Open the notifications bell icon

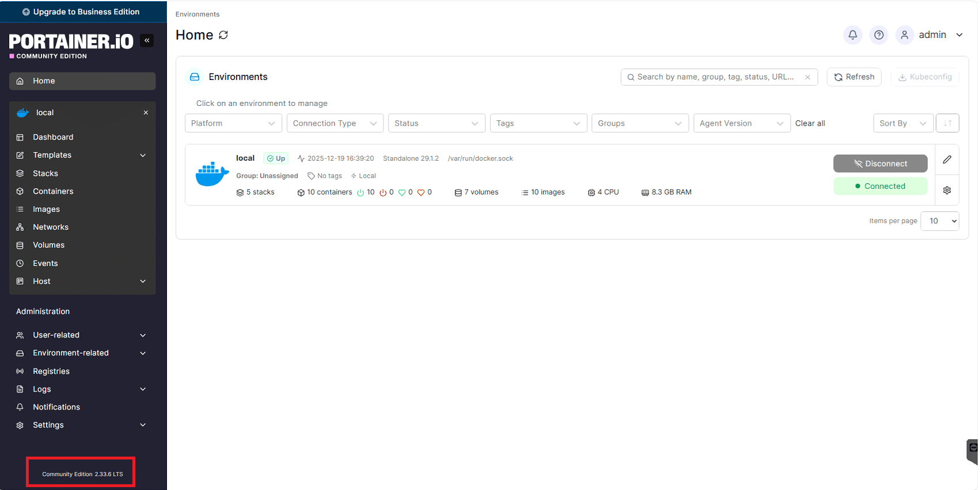852,35
